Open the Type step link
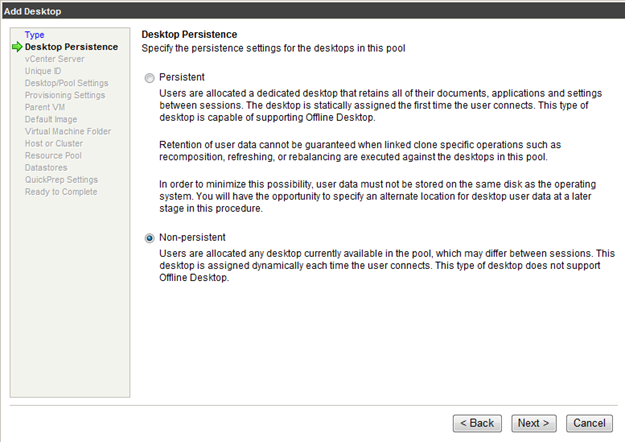 coord(34,35)
